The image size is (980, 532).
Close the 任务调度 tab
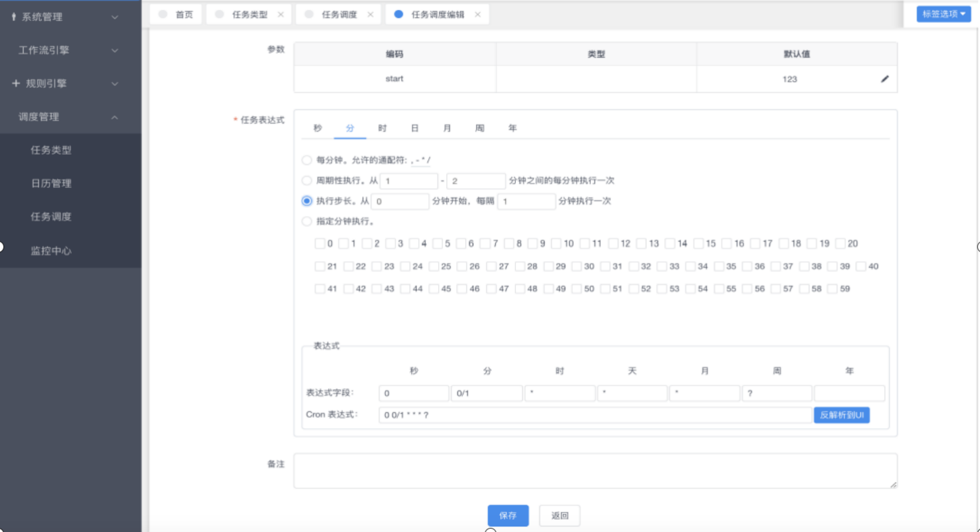(x=371, y=14)
